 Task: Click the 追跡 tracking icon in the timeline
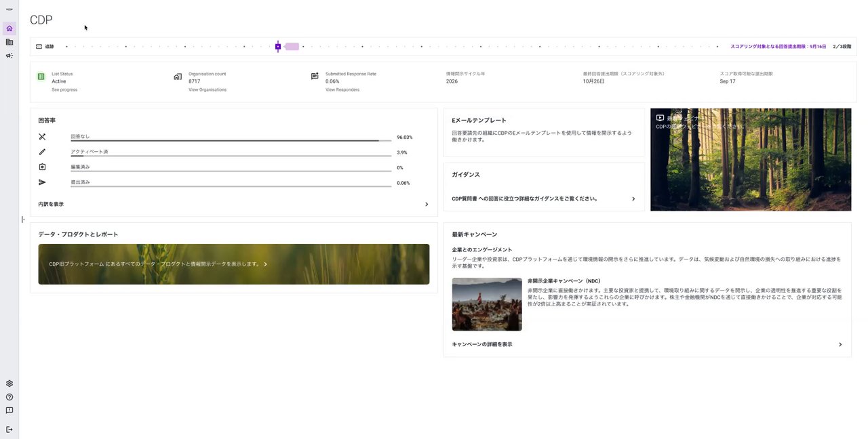39,47
